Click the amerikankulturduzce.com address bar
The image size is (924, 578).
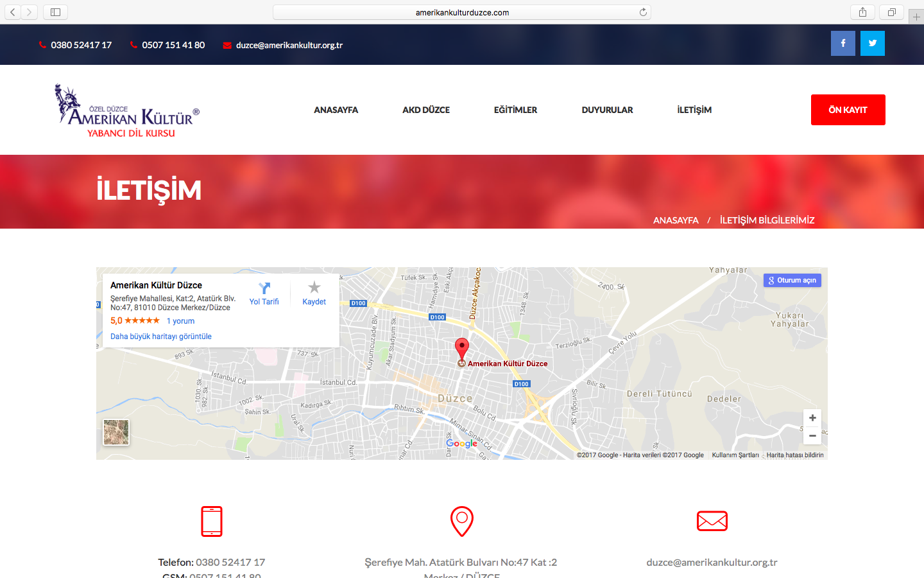point(462,12)
